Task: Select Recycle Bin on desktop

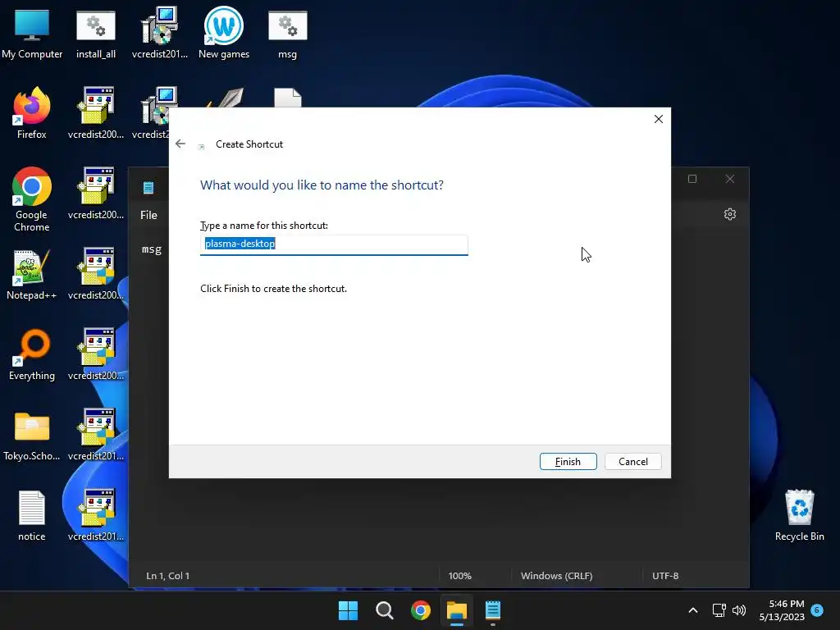Action: tap(799, 515)
